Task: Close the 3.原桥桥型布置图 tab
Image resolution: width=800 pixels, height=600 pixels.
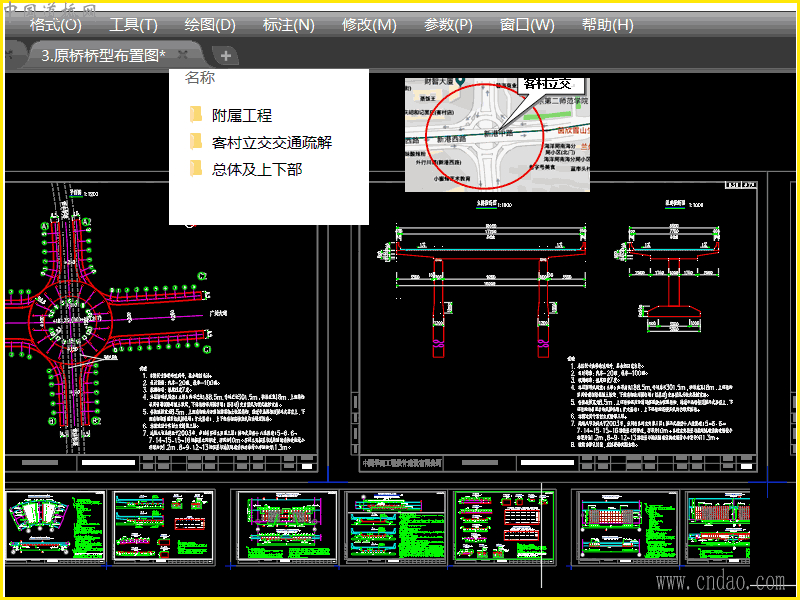Action: [183, 54]
